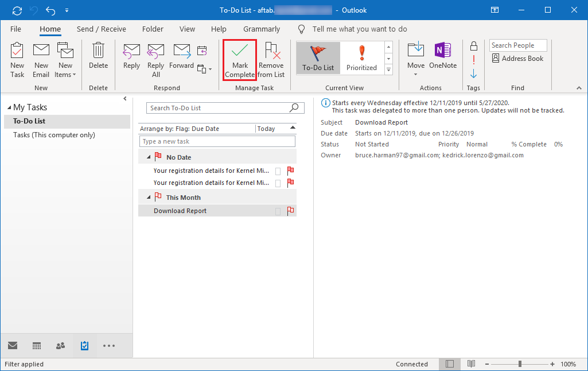The width and height of the screenshot is (588, 371).
Task: Open the Address Book
Action: (517, 58)
